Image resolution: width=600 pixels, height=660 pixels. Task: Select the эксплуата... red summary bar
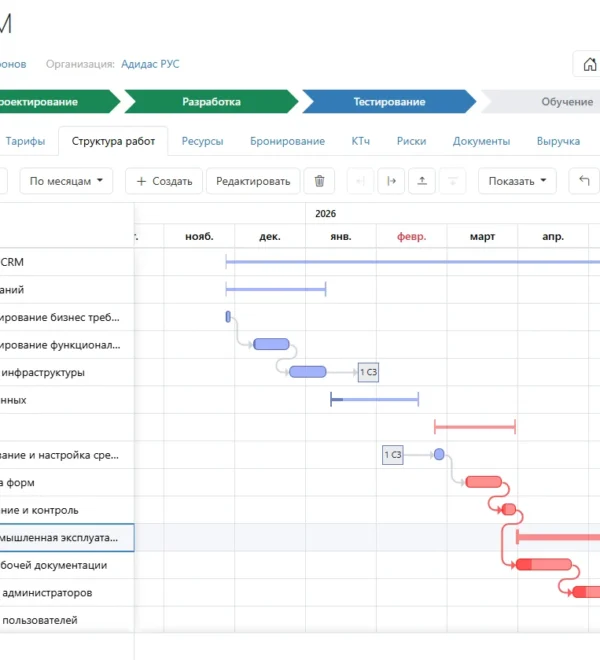pos(558,537)
